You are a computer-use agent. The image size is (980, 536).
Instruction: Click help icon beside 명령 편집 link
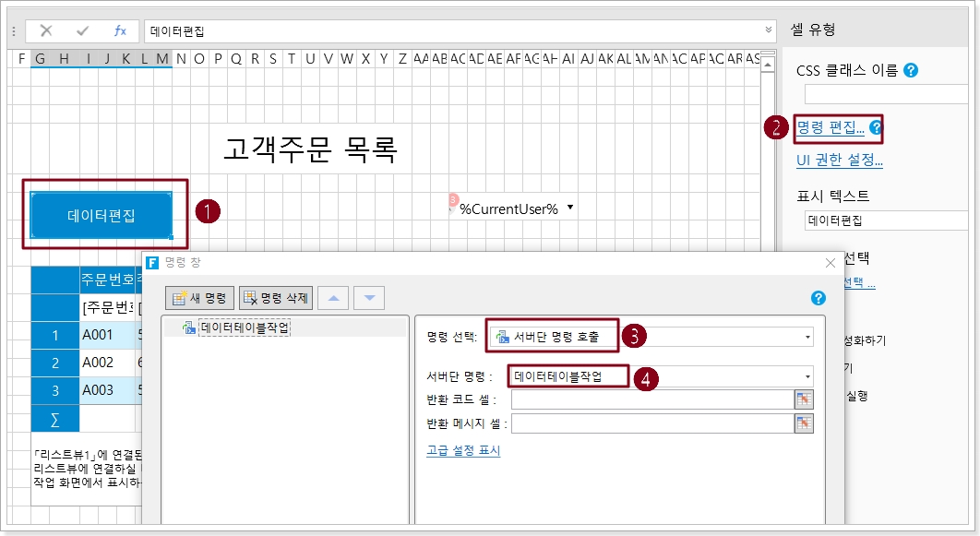tap(876, 128)
